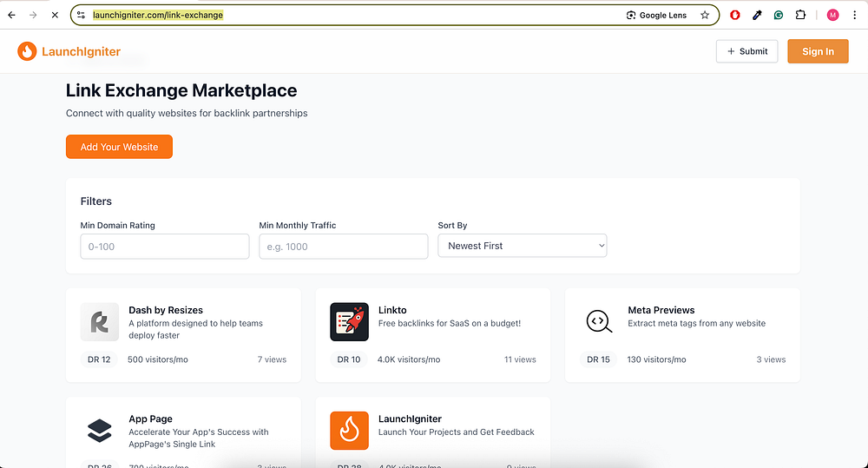Click 'Launch Your Projects and Get Feedback'
The image size is (868, 468).
tap(457, 432)
